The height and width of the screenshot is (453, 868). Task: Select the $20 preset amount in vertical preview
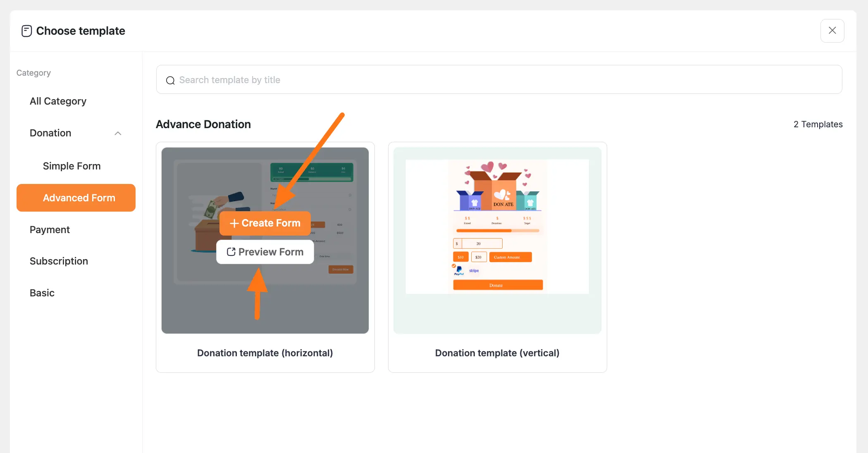(479, 257)
